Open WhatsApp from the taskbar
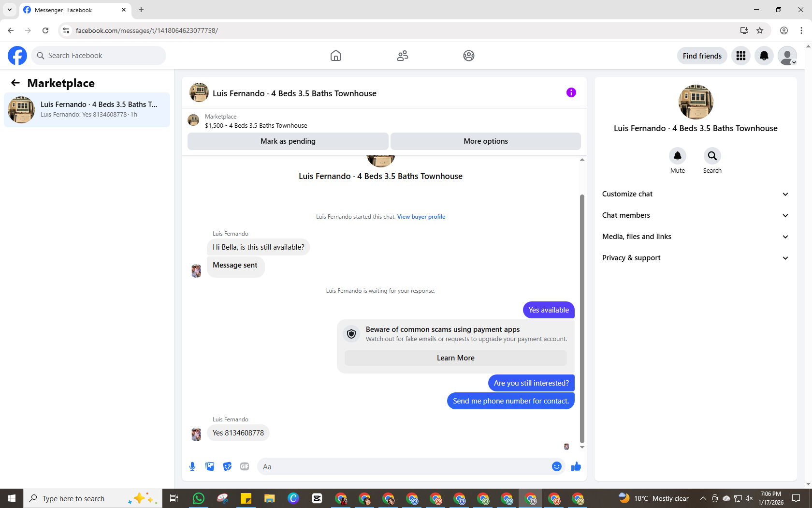This screenshot has width=812, height=508. point(198,498)
